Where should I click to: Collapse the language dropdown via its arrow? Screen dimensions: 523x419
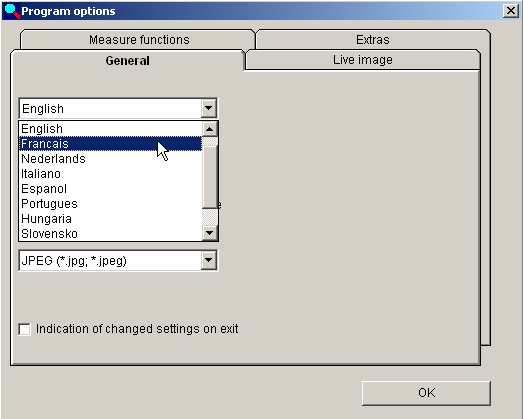209,108
